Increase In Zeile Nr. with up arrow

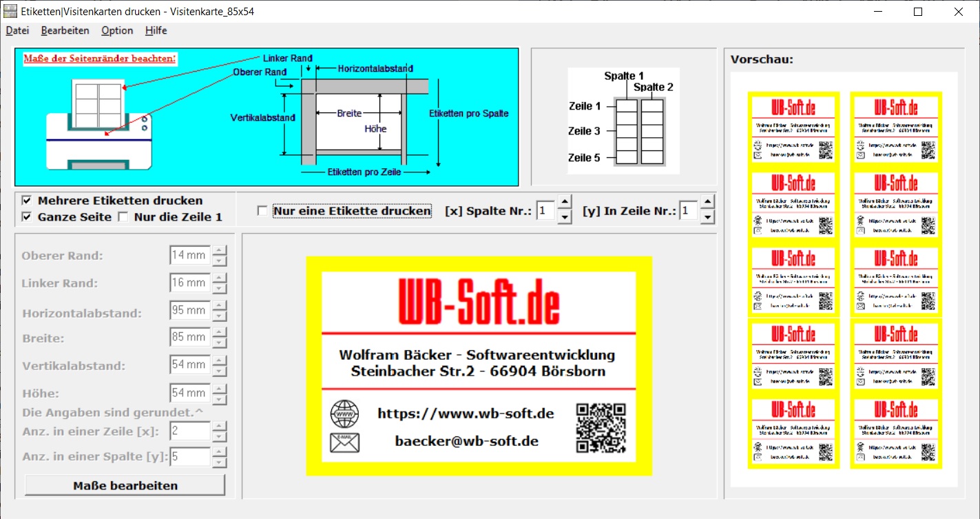click(707, 203)
